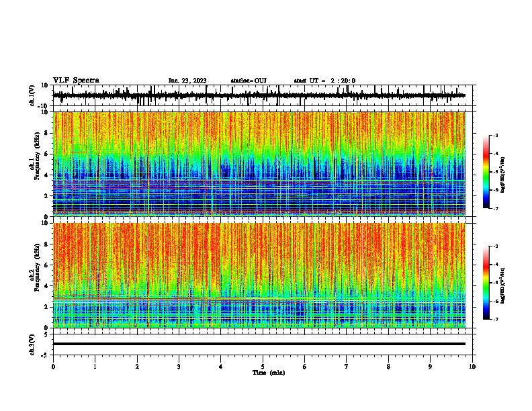
Task: Click the ch.2 spectrogram '4' kHz tick label
Action: pyautogui.click(x=46, y=286)
